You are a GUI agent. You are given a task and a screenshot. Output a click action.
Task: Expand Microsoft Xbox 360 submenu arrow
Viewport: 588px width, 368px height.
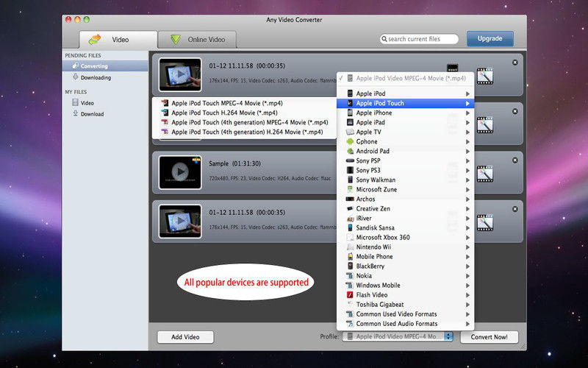click(x=467, y=237)
